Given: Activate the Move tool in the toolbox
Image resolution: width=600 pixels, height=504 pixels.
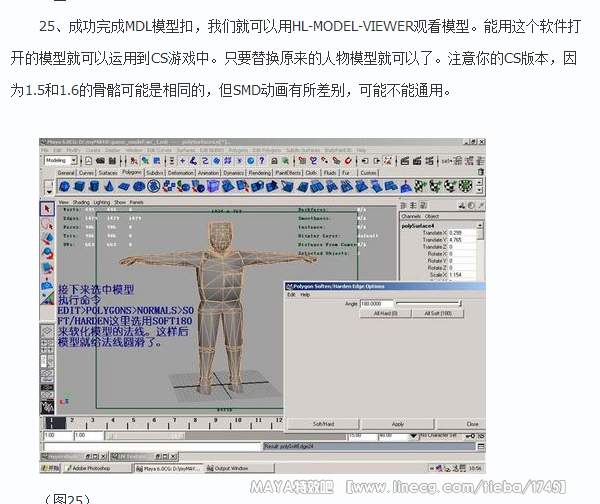Looking at the screenshot, I should coord(47,239).
